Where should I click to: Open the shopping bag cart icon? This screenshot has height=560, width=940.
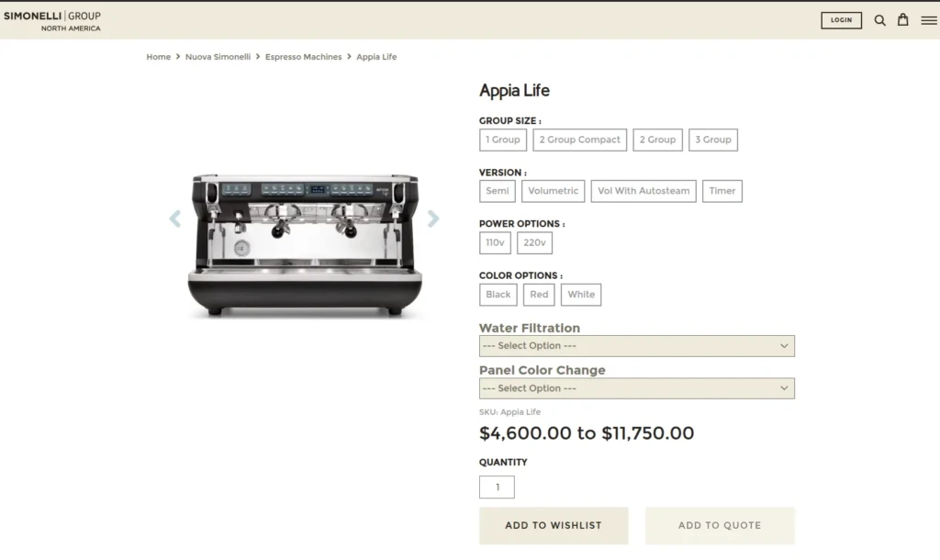pyautogui.click(x=903, y=20)
